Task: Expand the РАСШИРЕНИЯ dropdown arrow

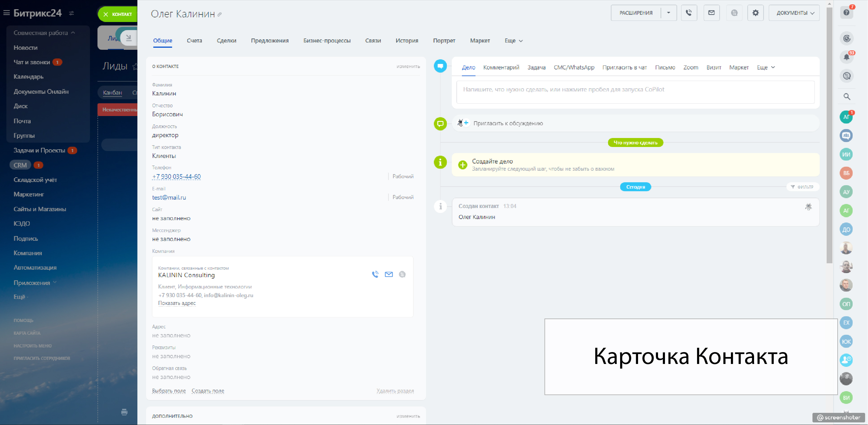Action: pyautogui.click(x=668, y=13)
